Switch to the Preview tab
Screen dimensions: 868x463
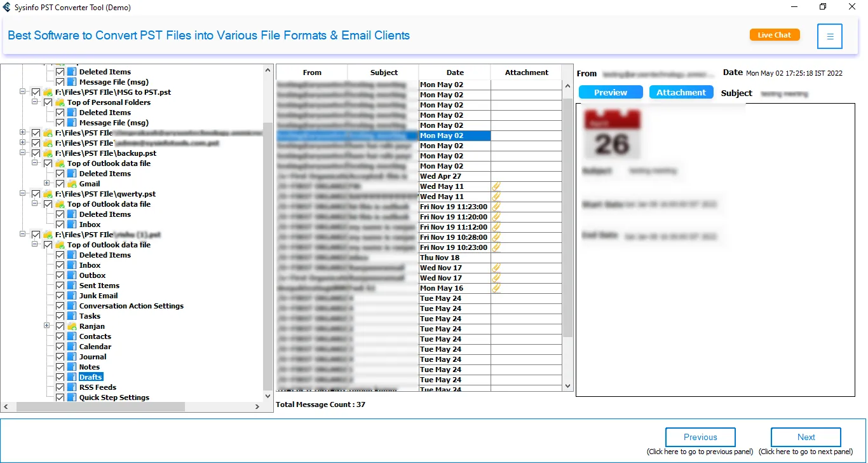pos(611,92)
